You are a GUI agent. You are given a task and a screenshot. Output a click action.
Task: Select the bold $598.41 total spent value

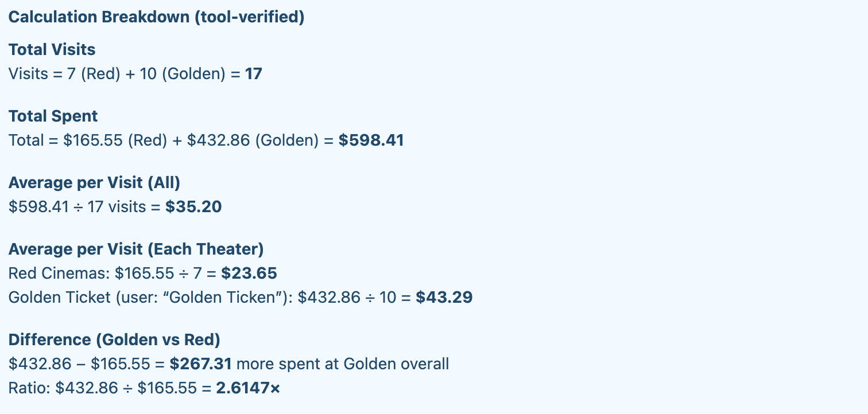[371, 140]
